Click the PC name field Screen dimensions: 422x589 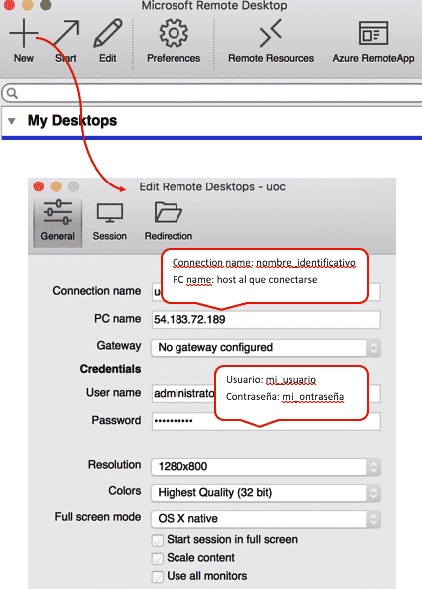coord(266,320)
